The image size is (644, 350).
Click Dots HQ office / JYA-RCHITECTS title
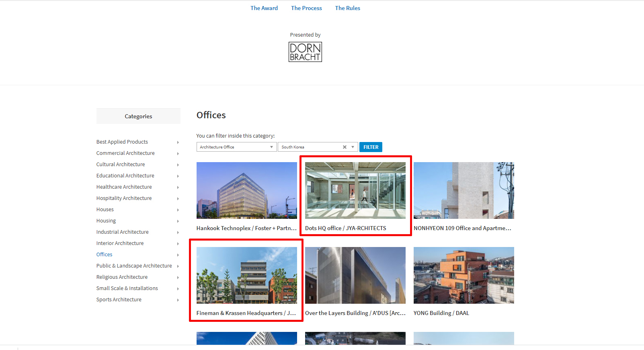pyautogui.click(x=346, y=228)
